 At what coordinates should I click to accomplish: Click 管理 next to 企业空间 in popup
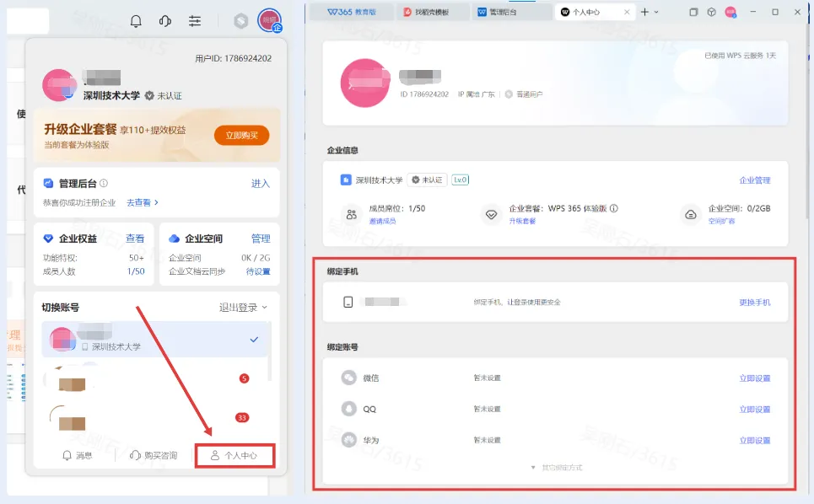(x=261, y=239)
